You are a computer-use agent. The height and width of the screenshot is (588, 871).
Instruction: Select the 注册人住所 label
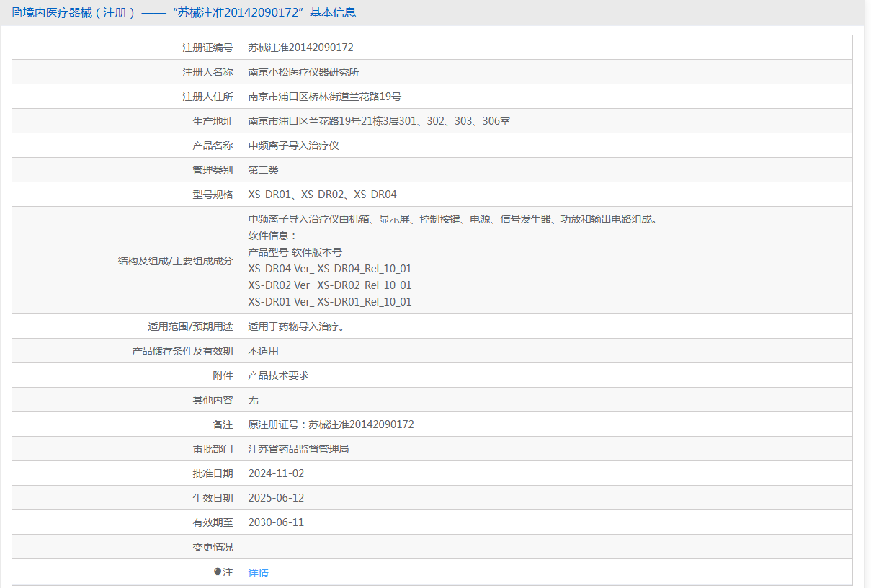pyautogui.click(x=207, y=97)
